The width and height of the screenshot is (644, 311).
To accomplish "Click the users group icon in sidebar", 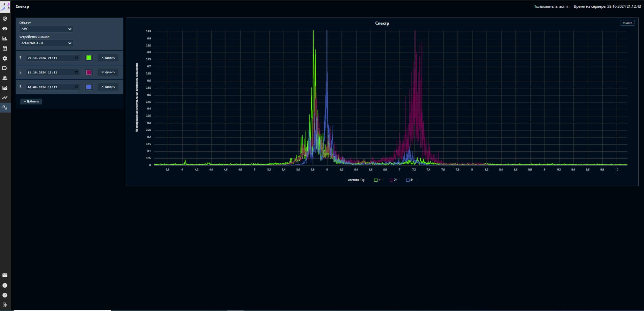I will pyautogui.click(x=5, y=78).
